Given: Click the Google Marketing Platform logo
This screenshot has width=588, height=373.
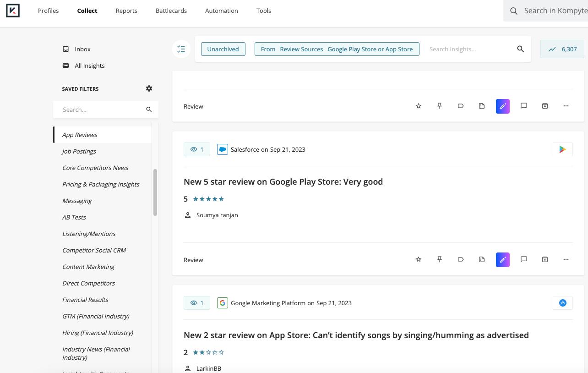Looking at the screenshot, I should [x=223, y=303].
